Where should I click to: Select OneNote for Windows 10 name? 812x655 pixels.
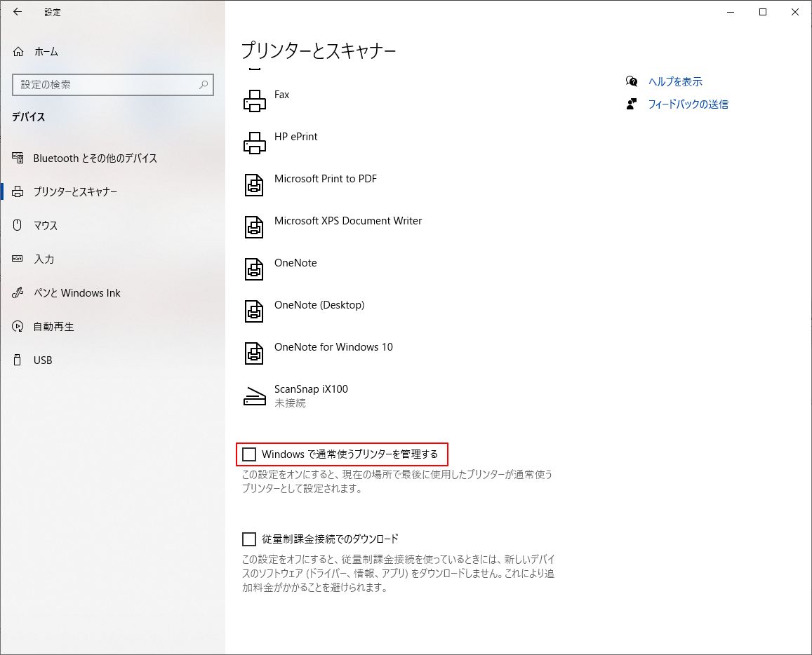point(333,346)
